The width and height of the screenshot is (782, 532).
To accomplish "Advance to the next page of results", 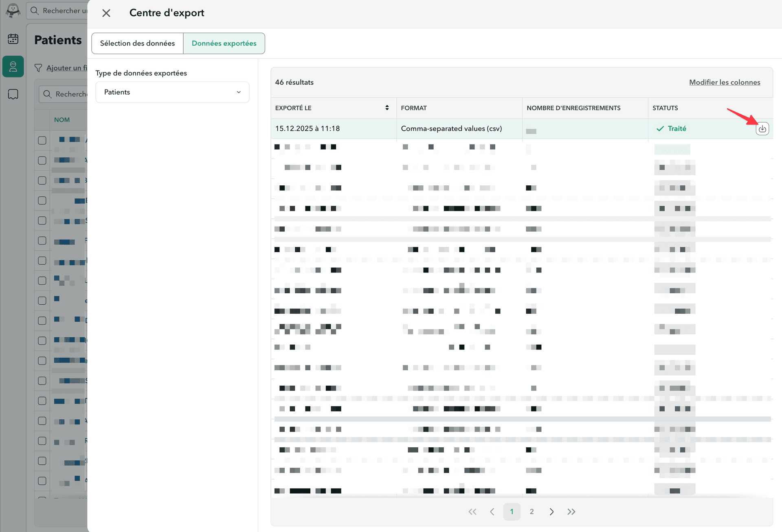I will pos(551,512).
